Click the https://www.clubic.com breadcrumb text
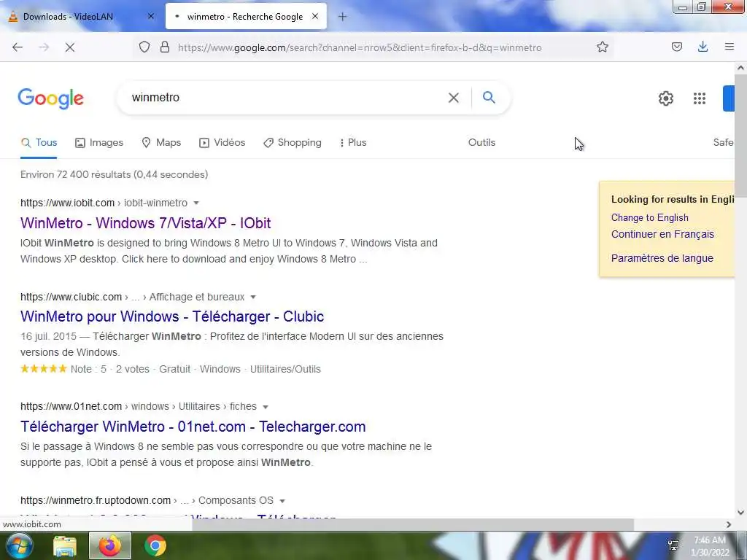 point(71,297)
